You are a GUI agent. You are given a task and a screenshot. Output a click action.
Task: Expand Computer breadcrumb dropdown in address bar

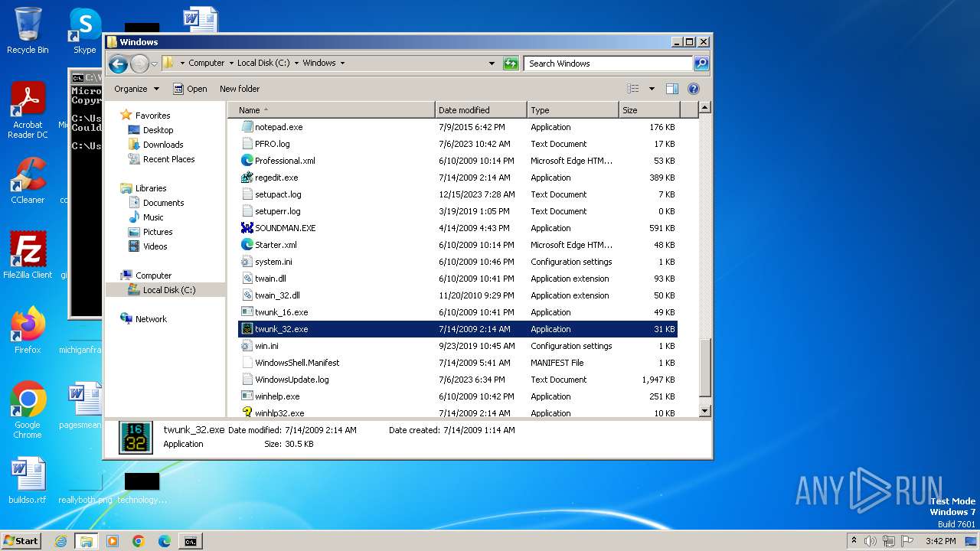(231, 64)
